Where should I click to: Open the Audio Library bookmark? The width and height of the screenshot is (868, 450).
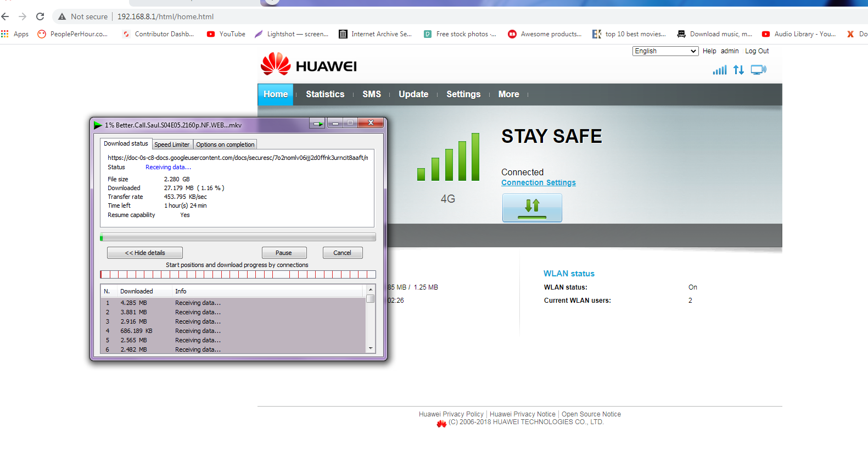pyautogui.click(x=799, y=34)
